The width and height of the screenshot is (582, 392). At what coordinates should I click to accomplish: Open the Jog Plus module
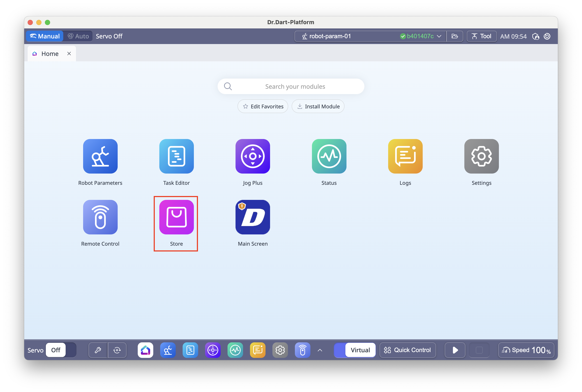pyautogui.click(x=253, y=156)
